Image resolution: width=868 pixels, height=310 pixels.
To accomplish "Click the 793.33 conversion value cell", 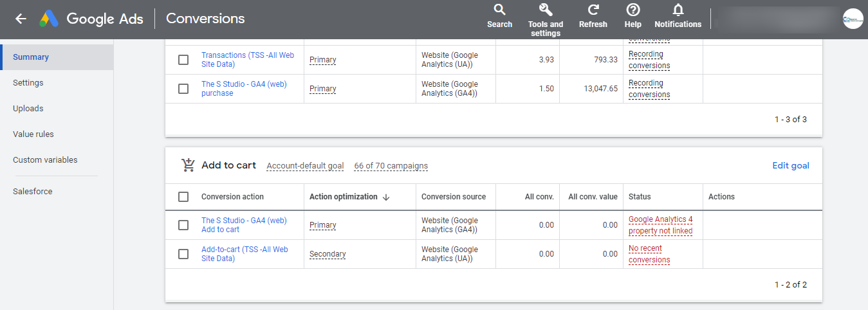I will 606,60.
